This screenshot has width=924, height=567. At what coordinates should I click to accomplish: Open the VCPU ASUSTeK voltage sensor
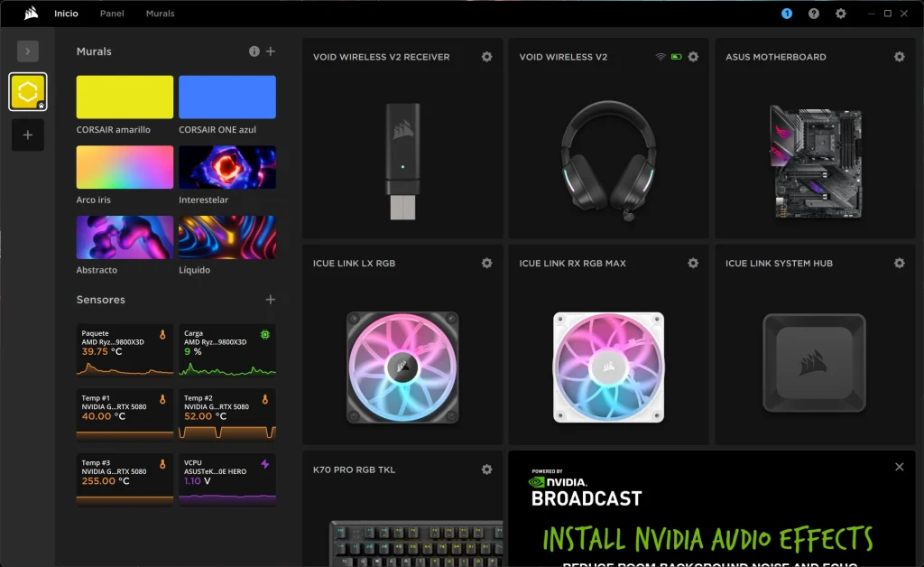point(227,479)
